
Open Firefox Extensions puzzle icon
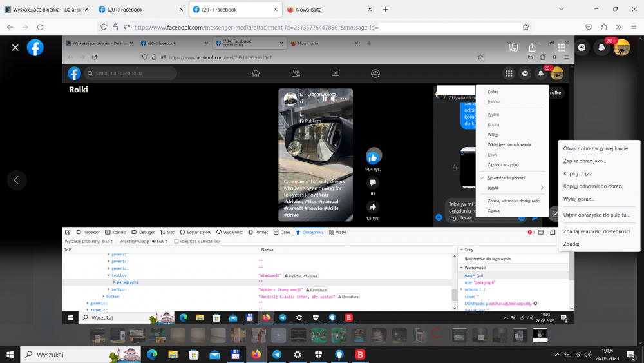(604, 27)
